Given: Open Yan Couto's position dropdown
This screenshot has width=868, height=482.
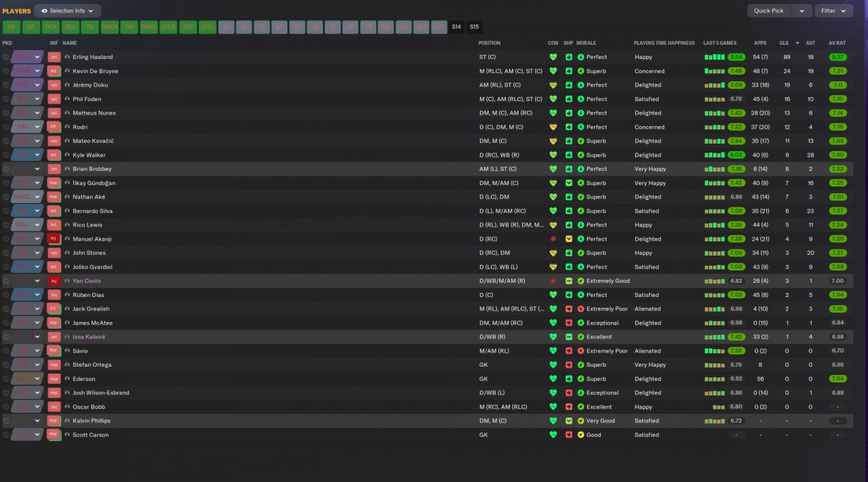Looking at the screenshot, I should coord(28,281).
